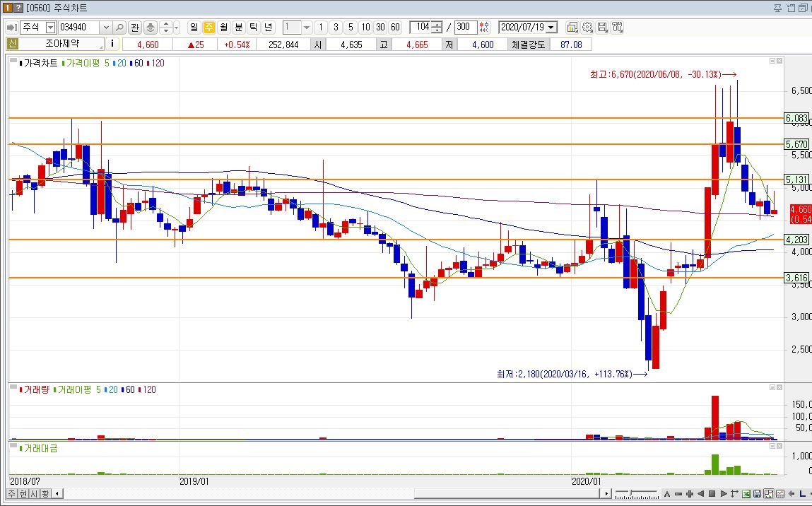The image size is (812, 506).
Task: Expand the small arrow beside the up-down stepper
Action: pyautogui.click(x=177, y=28)
